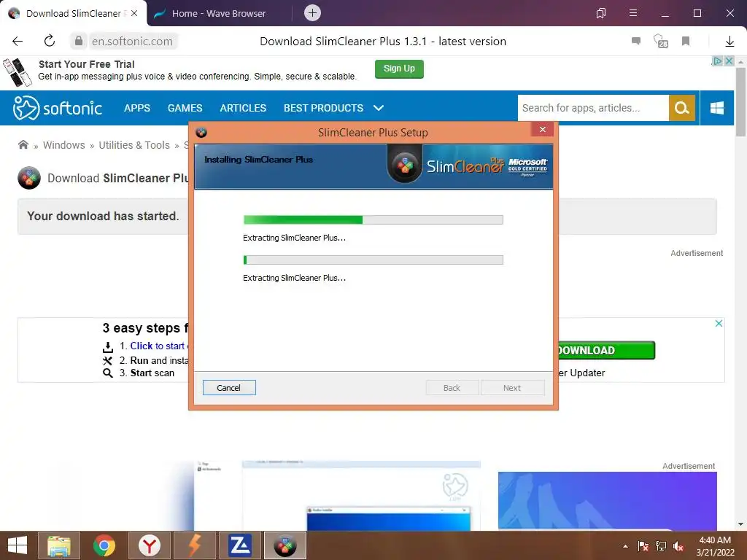This screenshot has width=747, height=560.
Task: Click the orange lightning bolt taskbar icon
Action: point(194,545)
